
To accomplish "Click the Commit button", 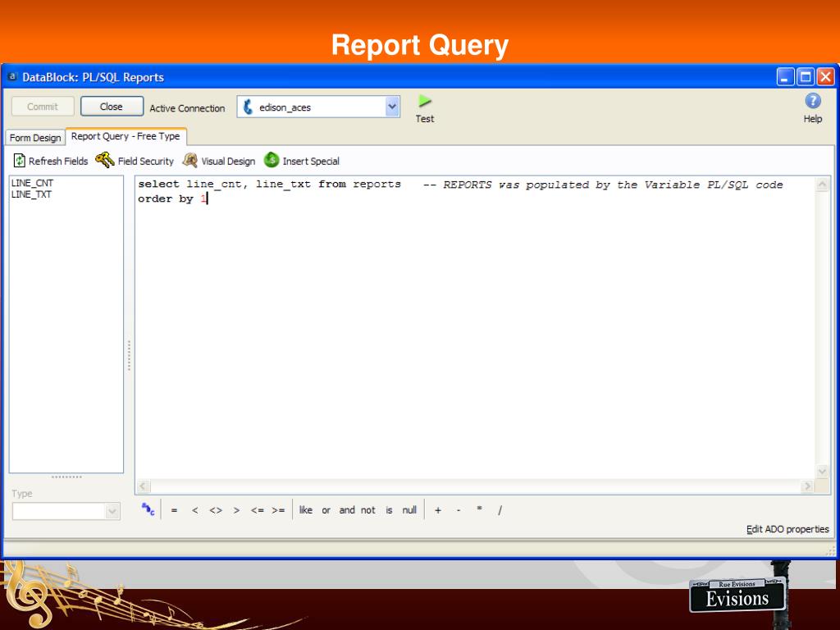I will [x=43, y=106].
